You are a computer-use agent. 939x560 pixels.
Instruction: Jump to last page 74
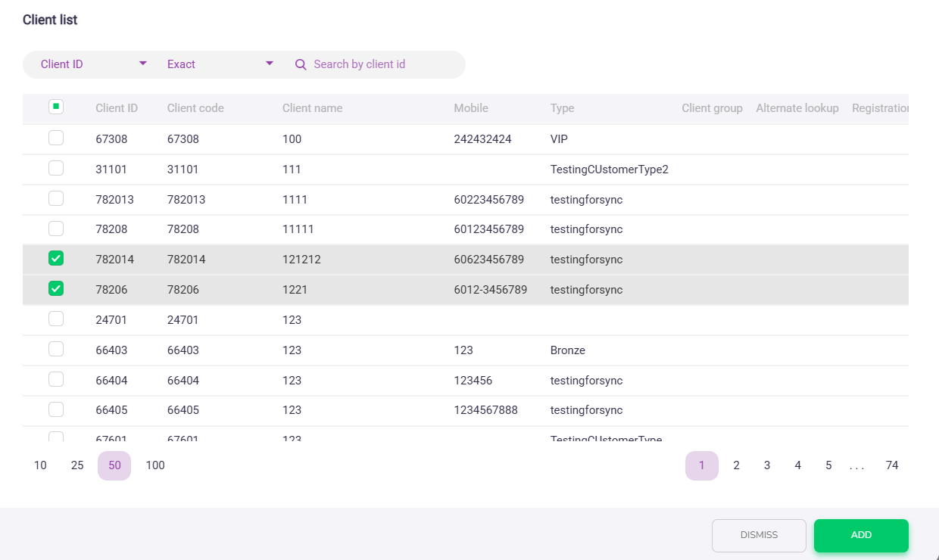pyautogui.click(x=892, y=465)
